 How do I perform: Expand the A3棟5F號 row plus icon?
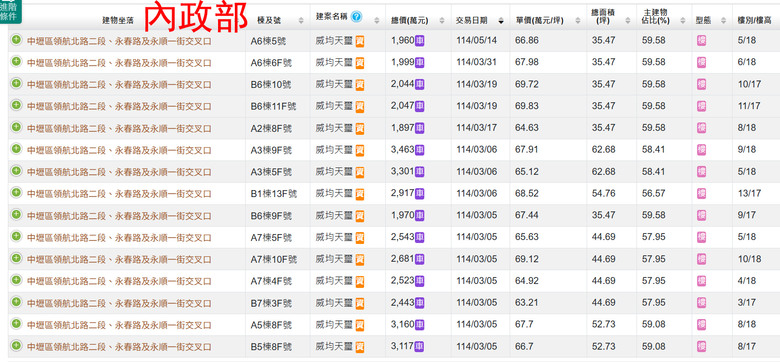[x=16, y=171]
